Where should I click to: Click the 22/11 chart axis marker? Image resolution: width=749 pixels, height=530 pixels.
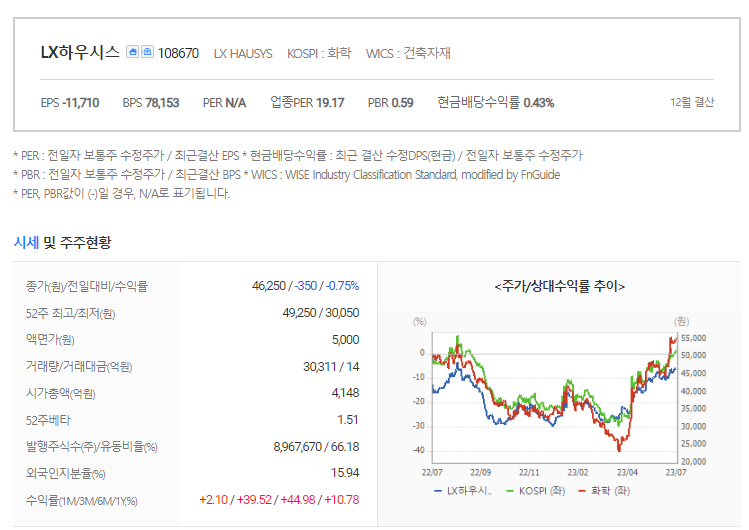pyautogui.click(x=529, y=472)
